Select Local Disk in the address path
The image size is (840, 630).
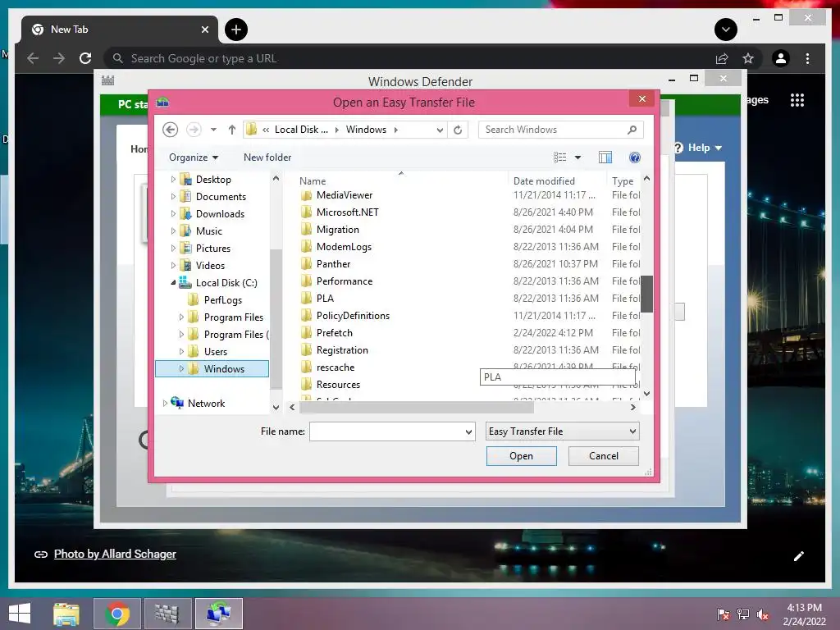(301, 130)
